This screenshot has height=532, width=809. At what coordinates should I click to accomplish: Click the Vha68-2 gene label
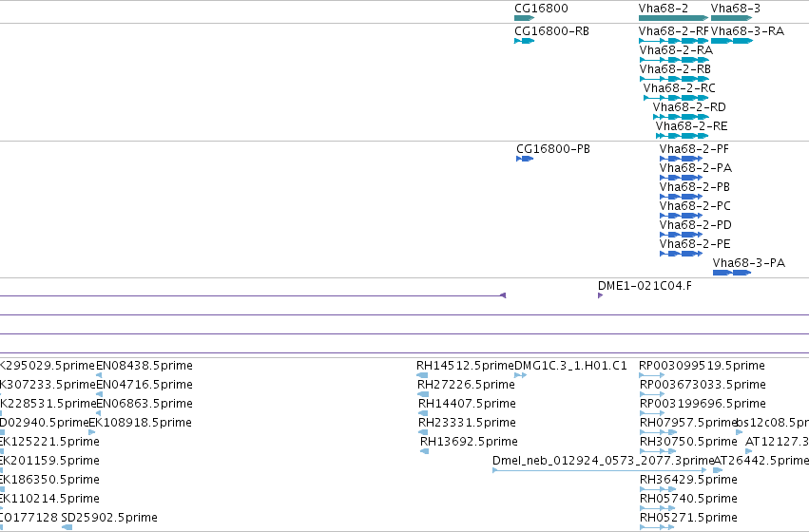663,9
